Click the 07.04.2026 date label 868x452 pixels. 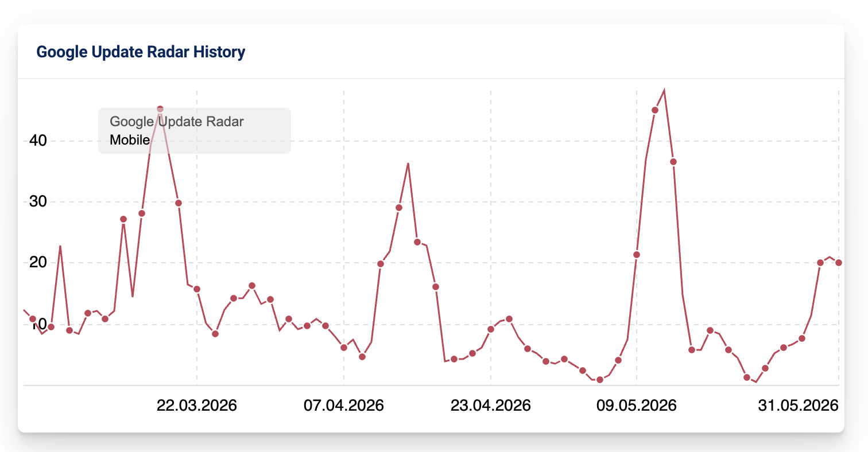pyautogui.click(x=344, y=406)
